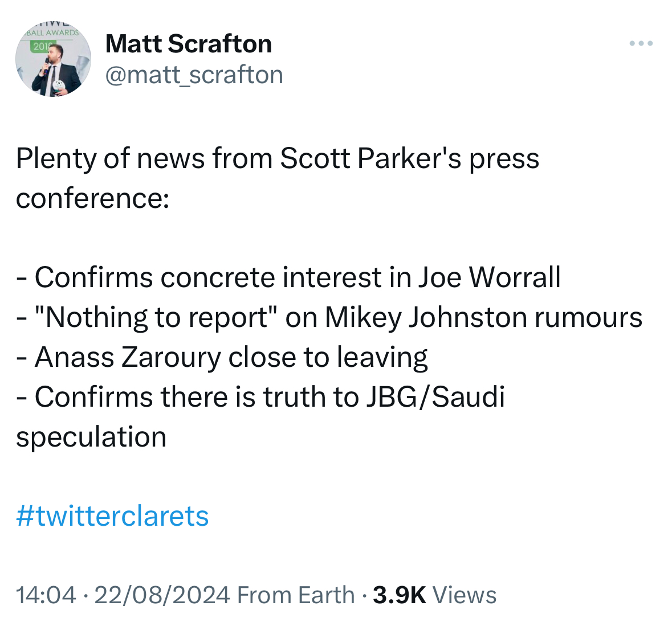Click the From Earth location label
This screenshot has height=622, width=672.
296,595
